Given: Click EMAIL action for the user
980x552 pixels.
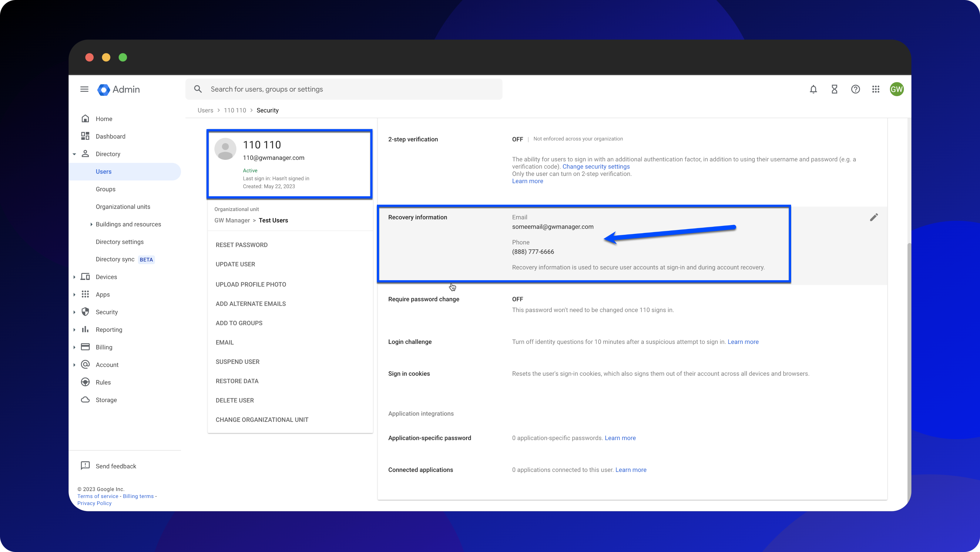Looking at the screenshot, I should tap(224, 342).
